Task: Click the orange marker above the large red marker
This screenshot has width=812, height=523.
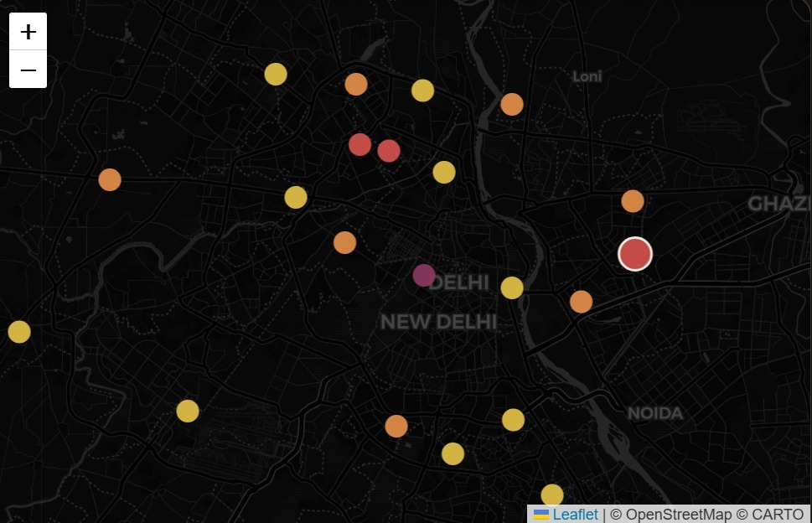Action: click(633, 201)
